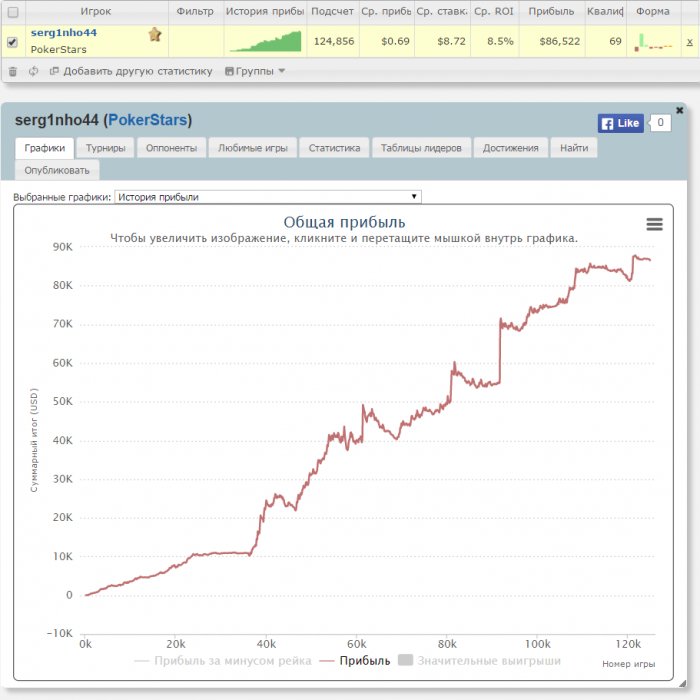
Task: Click the gold star favorite icon for serg1nho44
Action: (155, 34)
